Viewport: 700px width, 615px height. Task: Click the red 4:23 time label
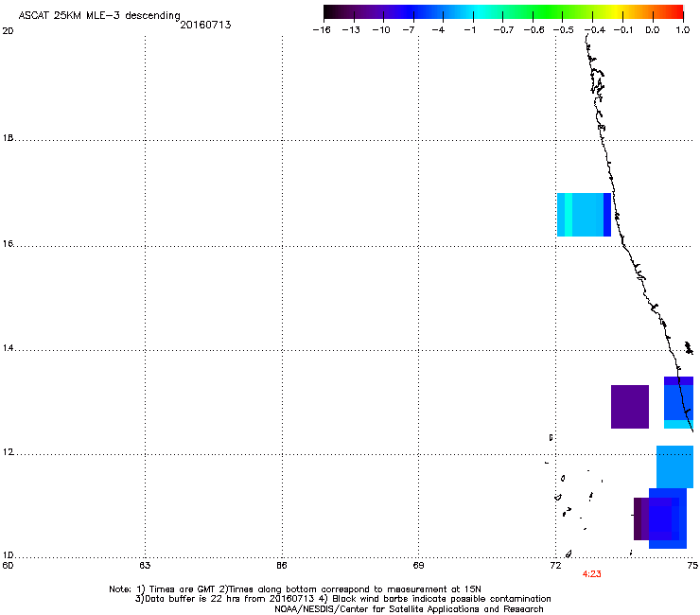(591, 574)
